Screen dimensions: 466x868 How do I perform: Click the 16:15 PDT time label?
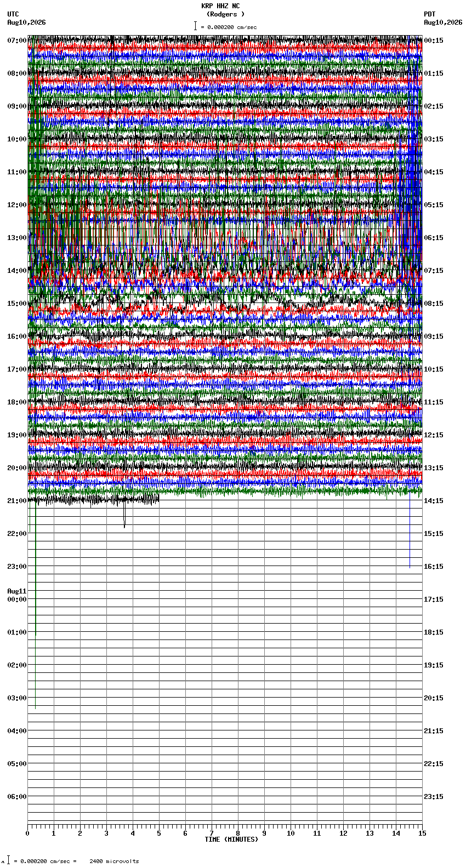(x=434, y=567)
